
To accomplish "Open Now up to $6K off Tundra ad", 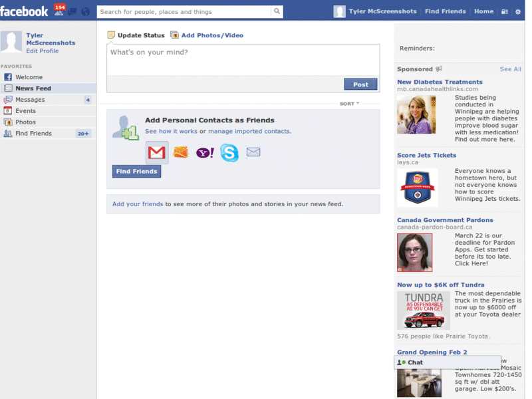I will coord(441,285).
